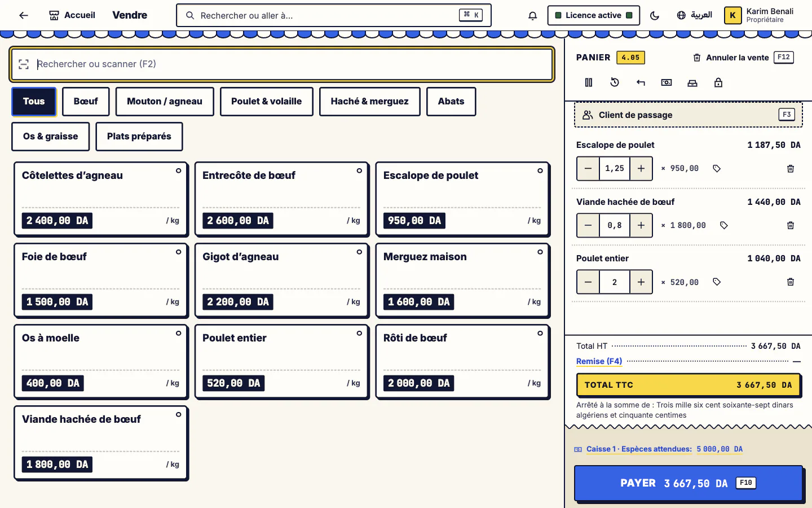Open the Remise (F4) discount link
The image size is (812, 508).
(x=599, y=361)
